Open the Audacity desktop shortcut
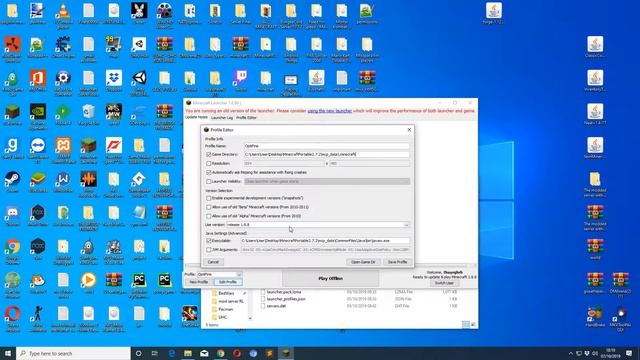 [88, 179]
